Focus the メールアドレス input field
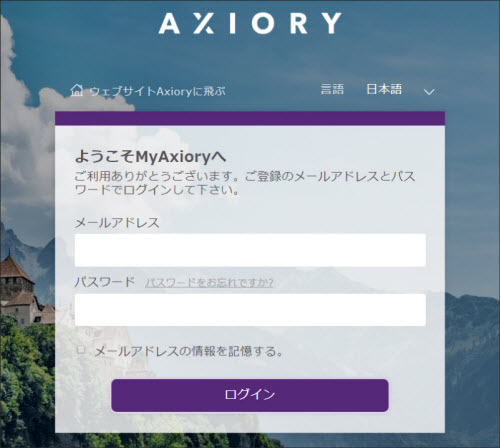The width and height of the screenshot is (500, 448). [250, 250]
